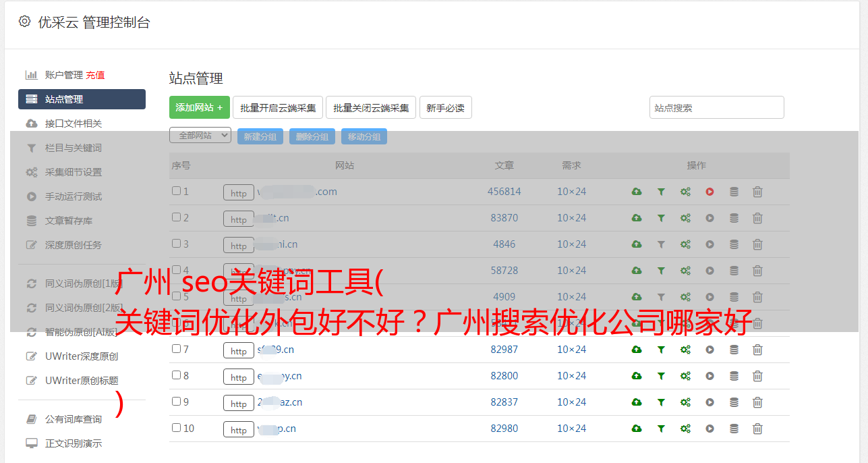Check the box for site row 10
Viewport: 868px width, 463px height.
tap(176, 428)
